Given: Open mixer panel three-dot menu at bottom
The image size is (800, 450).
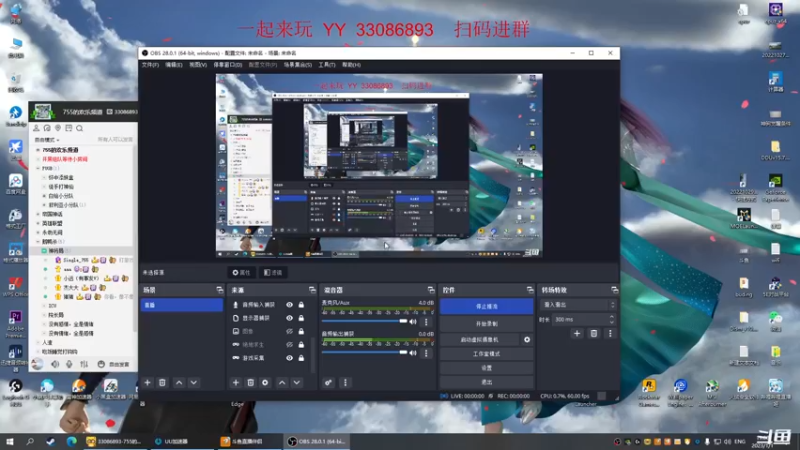Looking at the screenshot, I should pos(345,383).
